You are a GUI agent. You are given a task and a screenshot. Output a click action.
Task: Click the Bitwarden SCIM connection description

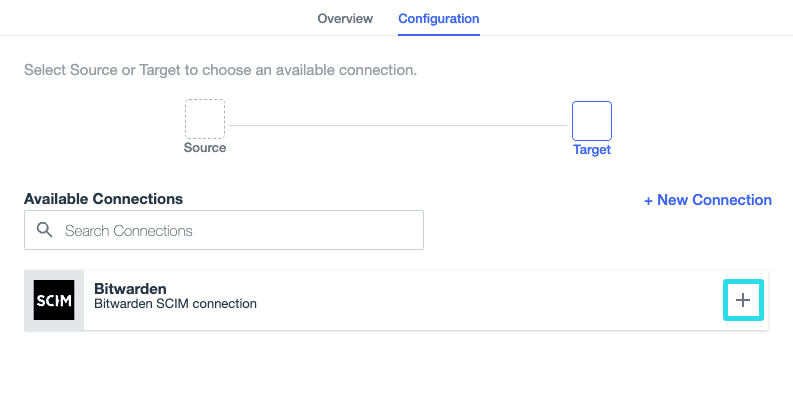(x=175, y=303)
